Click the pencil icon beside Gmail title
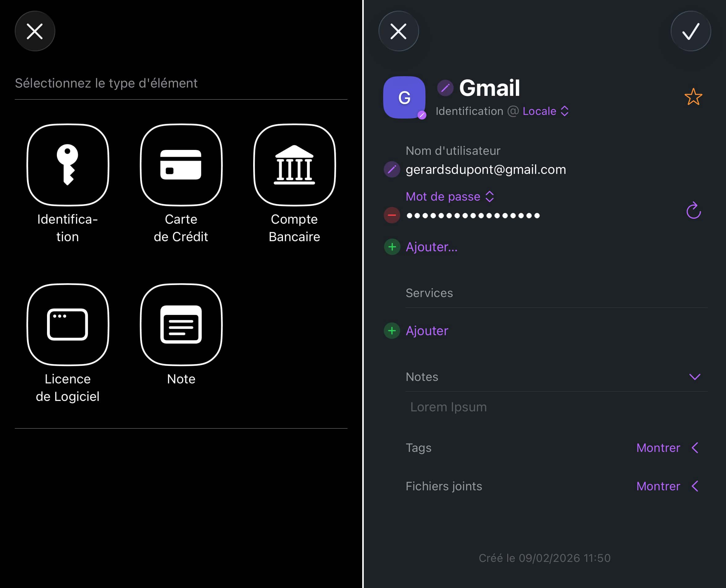 tap(445, 88)
